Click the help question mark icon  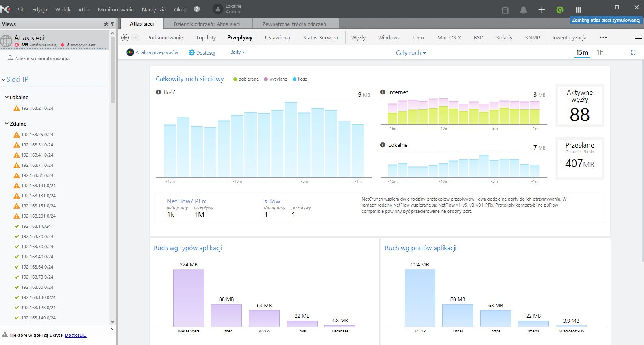point(197,9)
